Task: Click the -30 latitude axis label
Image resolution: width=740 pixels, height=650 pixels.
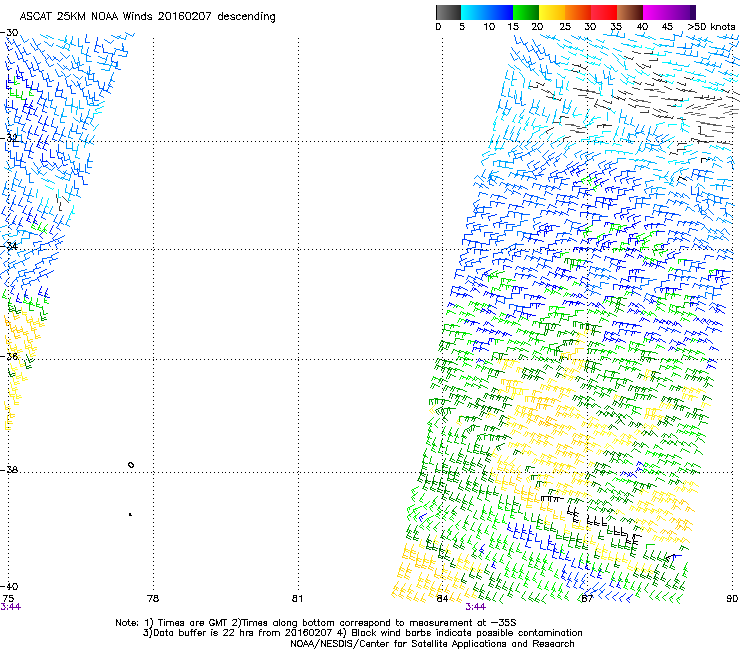Action: (9, 33)
